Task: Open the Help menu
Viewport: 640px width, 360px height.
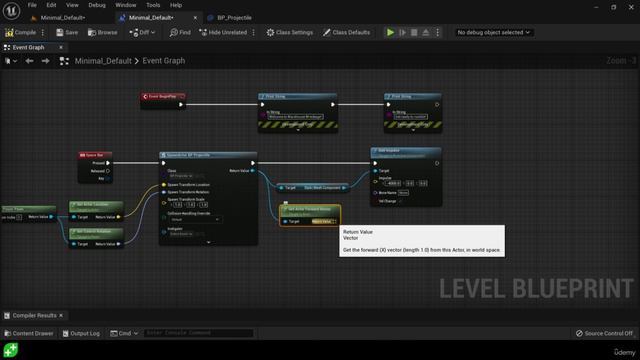Action: coord(176,5)
